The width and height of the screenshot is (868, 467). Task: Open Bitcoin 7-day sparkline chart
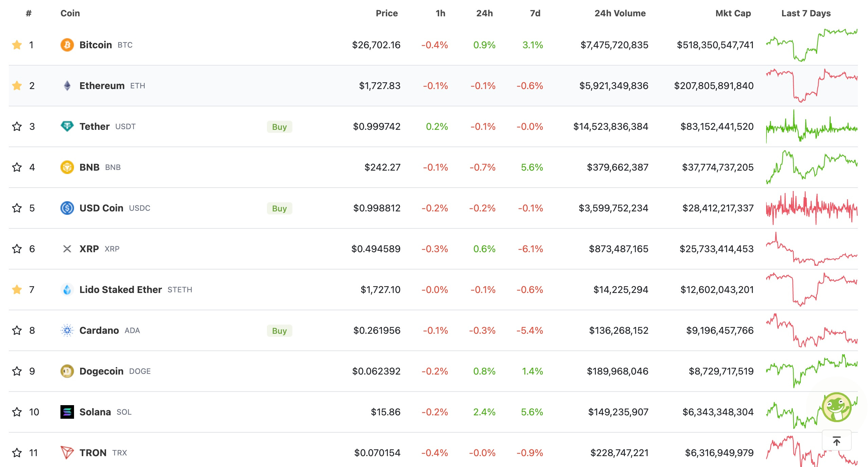(x=812, y=45)
